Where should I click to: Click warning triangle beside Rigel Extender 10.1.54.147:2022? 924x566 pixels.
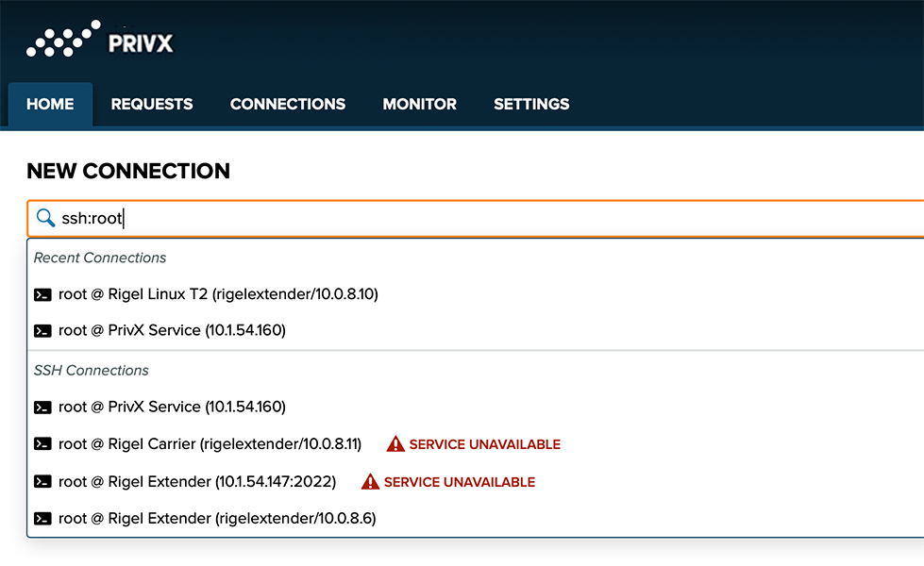370,482
